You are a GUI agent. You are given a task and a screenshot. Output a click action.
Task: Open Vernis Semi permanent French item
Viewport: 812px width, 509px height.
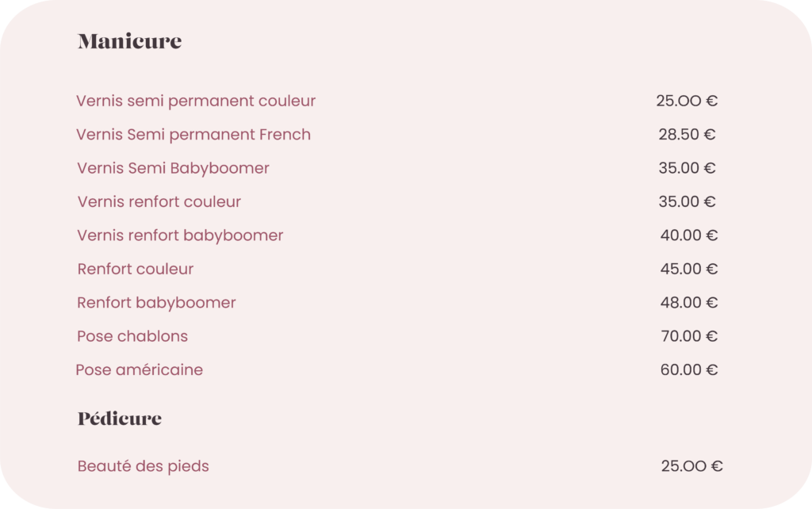point(193,135)
